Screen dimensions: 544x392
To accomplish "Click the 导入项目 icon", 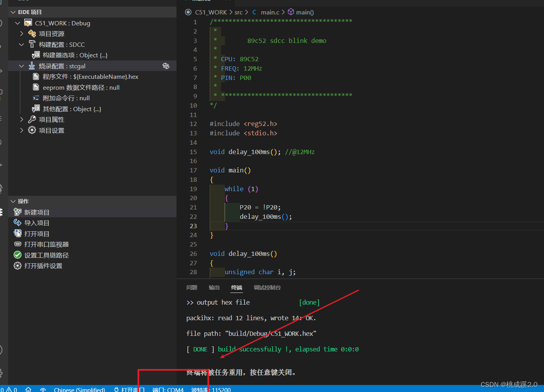I will [x=18, y=222].
